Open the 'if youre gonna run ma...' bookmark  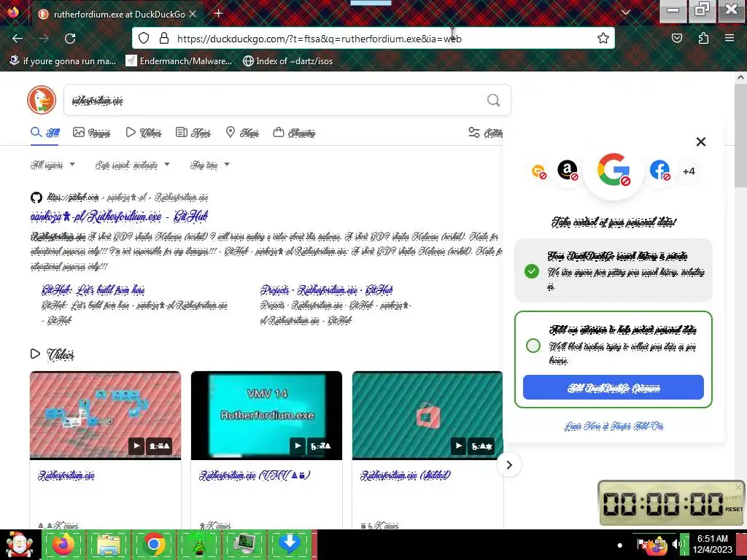click(63, 61)
